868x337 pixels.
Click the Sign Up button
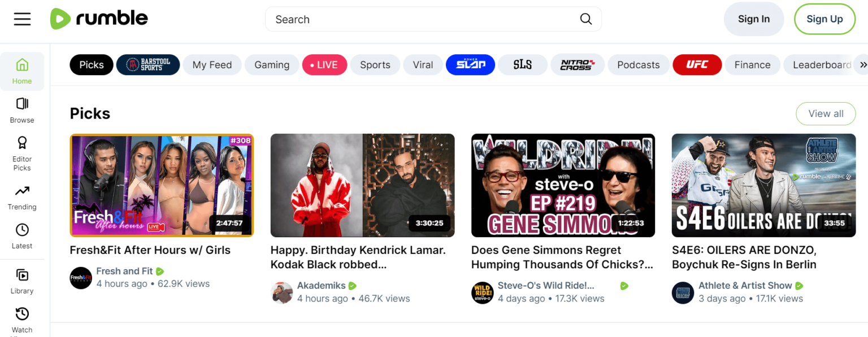coord(824,19)
